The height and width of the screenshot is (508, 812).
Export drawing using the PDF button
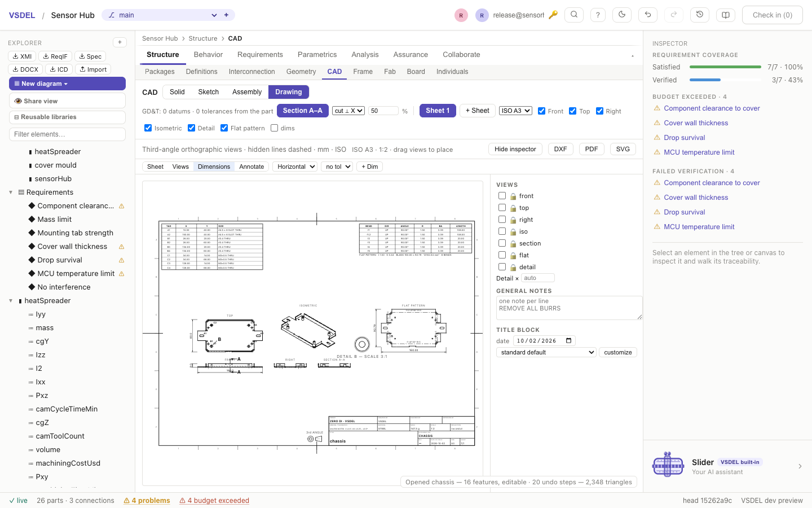click(x=592, y=149)
